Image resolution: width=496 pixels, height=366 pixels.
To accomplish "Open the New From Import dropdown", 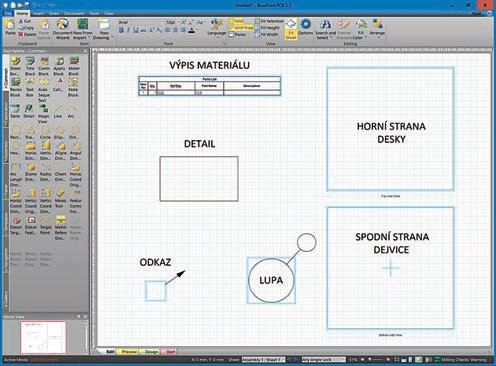I will coord(82,29).
